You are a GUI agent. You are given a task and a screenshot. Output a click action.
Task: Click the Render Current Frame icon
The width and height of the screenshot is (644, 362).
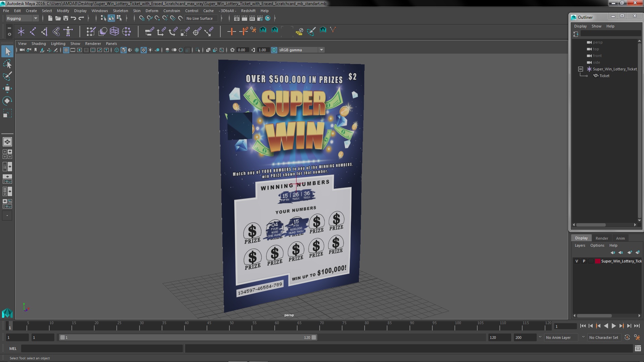245,18
